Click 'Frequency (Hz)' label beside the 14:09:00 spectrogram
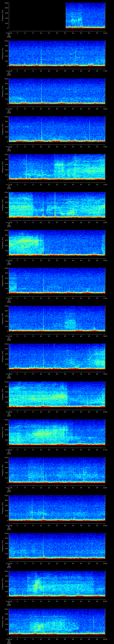Viewport: 114px width, 644px height. pos(3,16)
